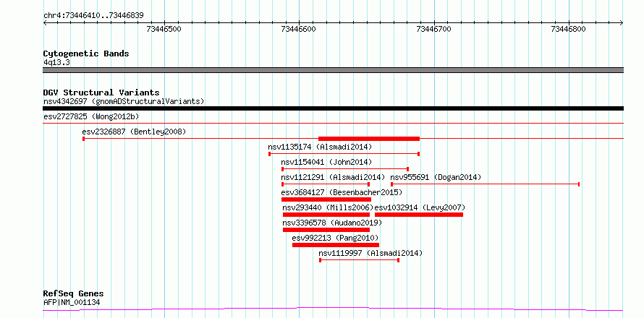This screenshot has width=644, height=318.
Task: Open nsv1119997 (Alsmadi2014) variant label
Action: click(370, 253)
